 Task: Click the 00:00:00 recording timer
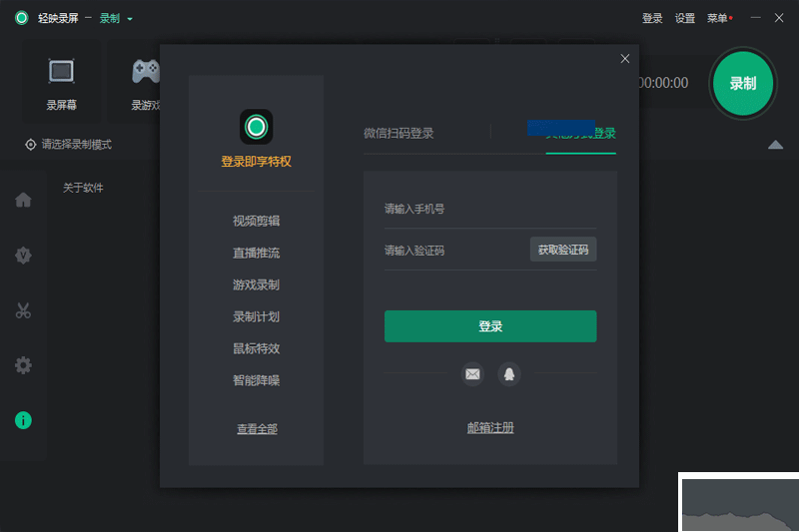pyautogui.click(x=663, y=83)
